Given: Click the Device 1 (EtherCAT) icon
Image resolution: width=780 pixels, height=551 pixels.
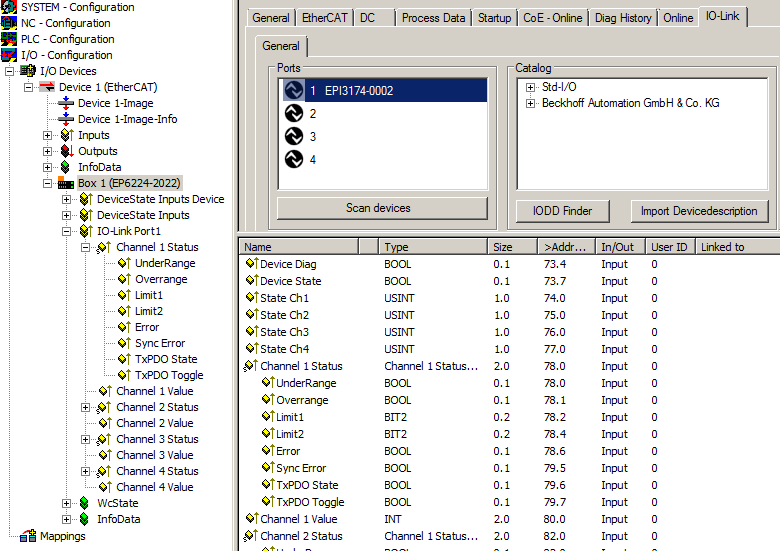Looking at the screenshot, I should [x=47, y=87].
